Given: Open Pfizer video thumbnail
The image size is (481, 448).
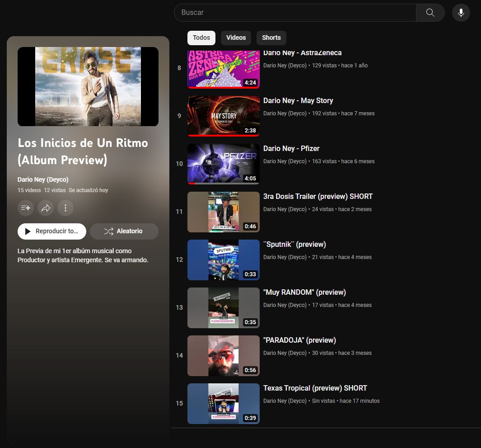Looking at the screenshot, I should 224,164.
